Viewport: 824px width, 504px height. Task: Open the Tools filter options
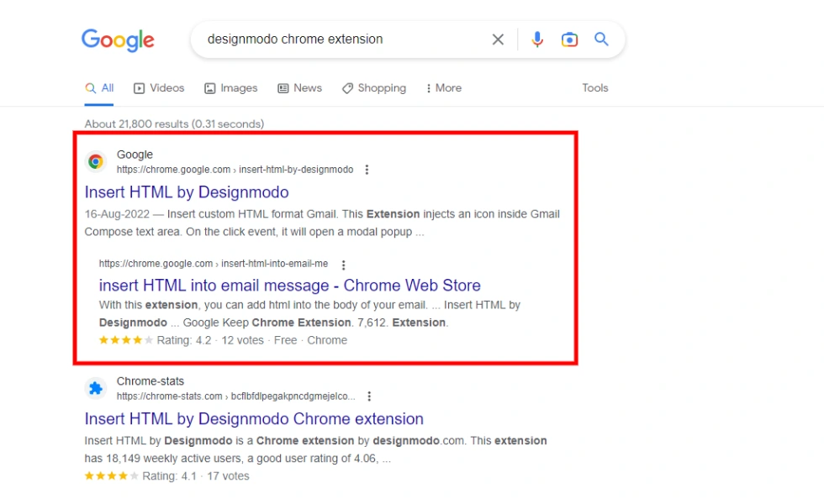[x=595, y=88]
